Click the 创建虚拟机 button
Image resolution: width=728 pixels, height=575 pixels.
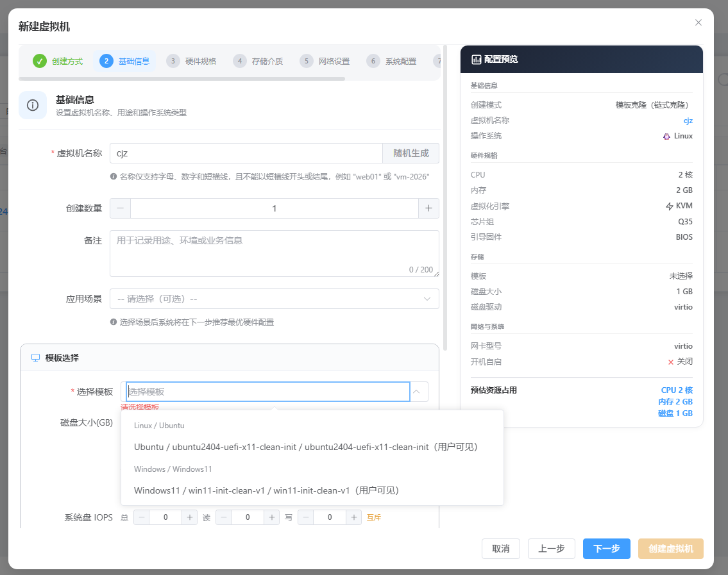tap(671, 549)
